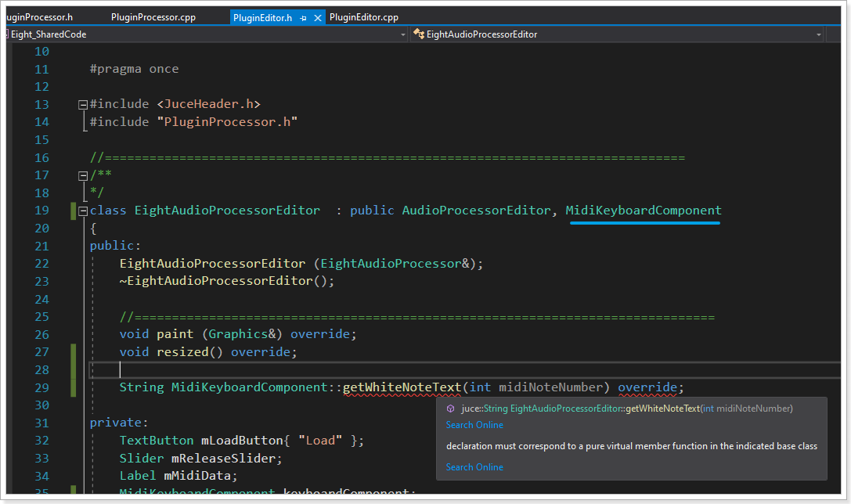The width and height of the screenshot is (851, 504).
Task: Collapse the #include block at line 13
Action: coord(83,104)
